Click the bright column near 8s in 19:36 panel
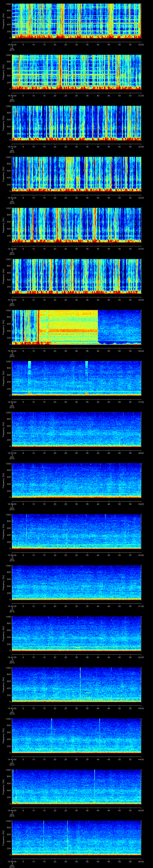 [x=30, y=366]
